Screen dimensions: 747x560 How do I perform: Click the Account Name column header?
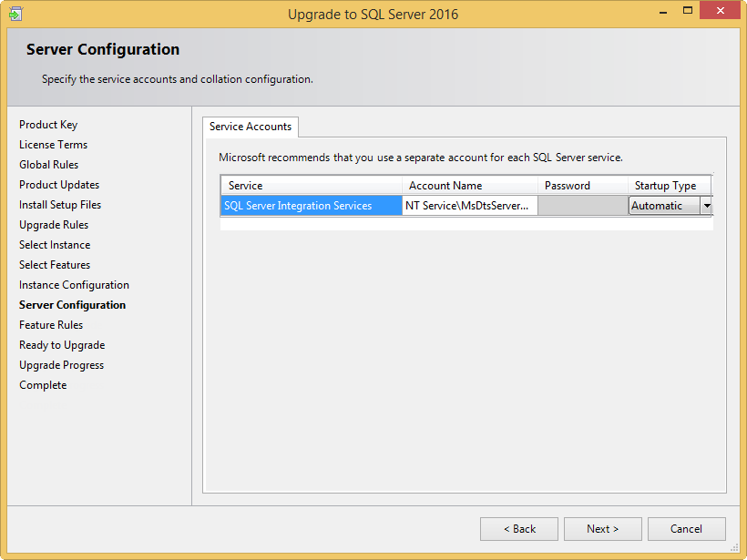[470, 186]
